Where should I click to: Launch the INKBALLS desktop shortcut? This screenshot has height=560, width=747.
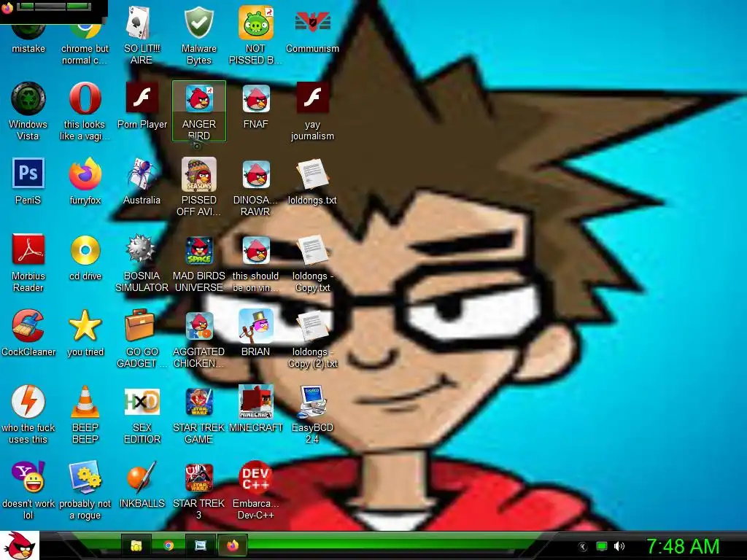point(142,485)
